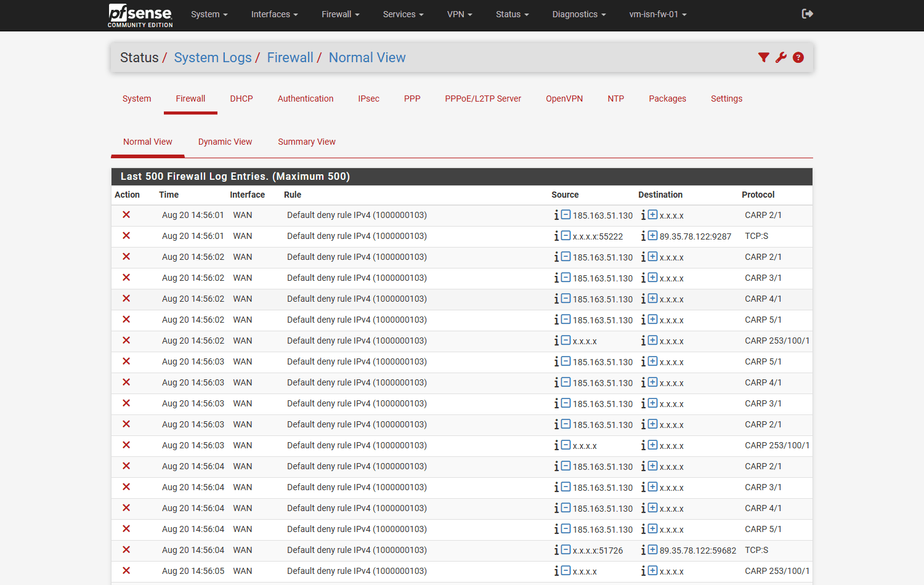
Task: Select the NTP log tab
Action: coord(616,99)
